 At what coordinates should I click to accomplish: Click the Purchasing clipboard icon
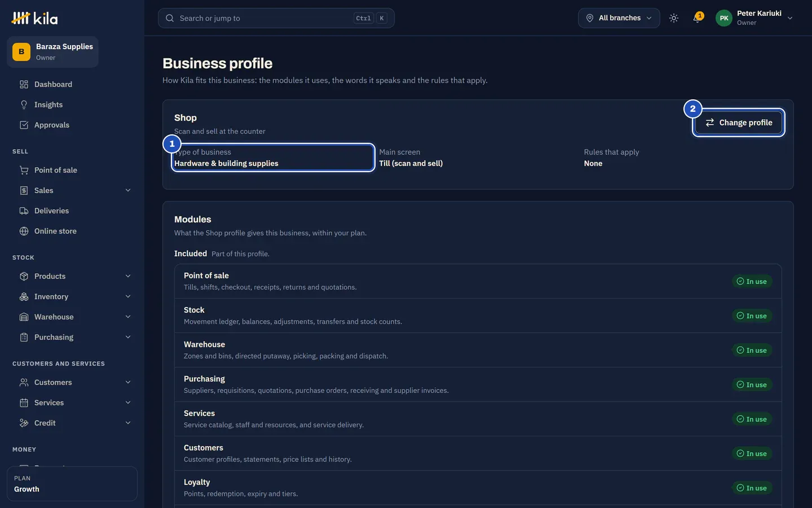point(24,338)
